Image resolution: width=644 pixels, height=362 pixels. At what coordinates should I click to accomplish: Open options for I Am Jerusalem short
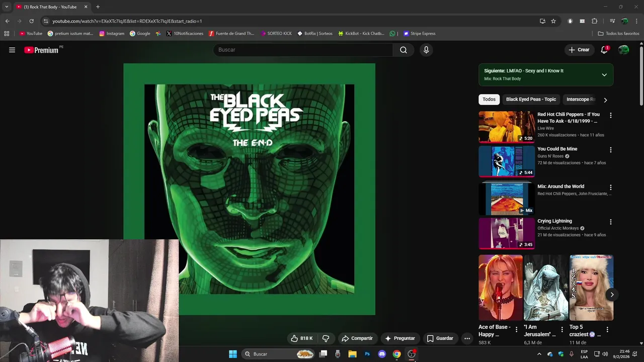coord(562,330)
